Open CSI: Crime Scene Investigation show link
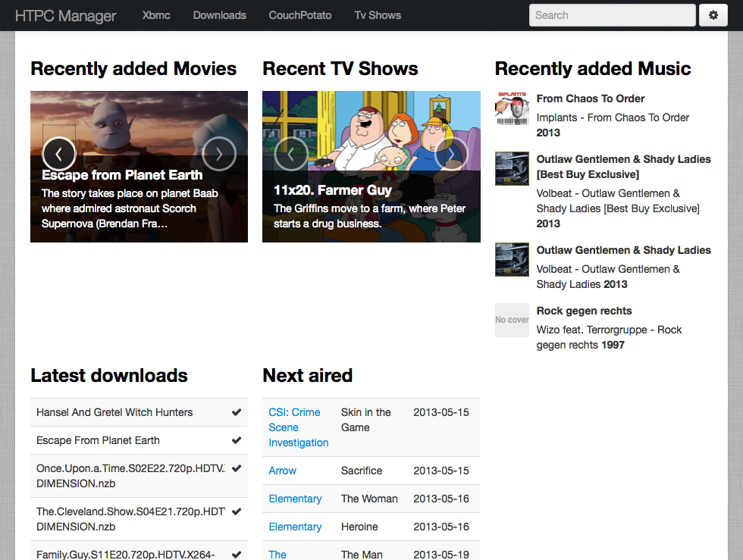743x560 pixels. point(299,427)
